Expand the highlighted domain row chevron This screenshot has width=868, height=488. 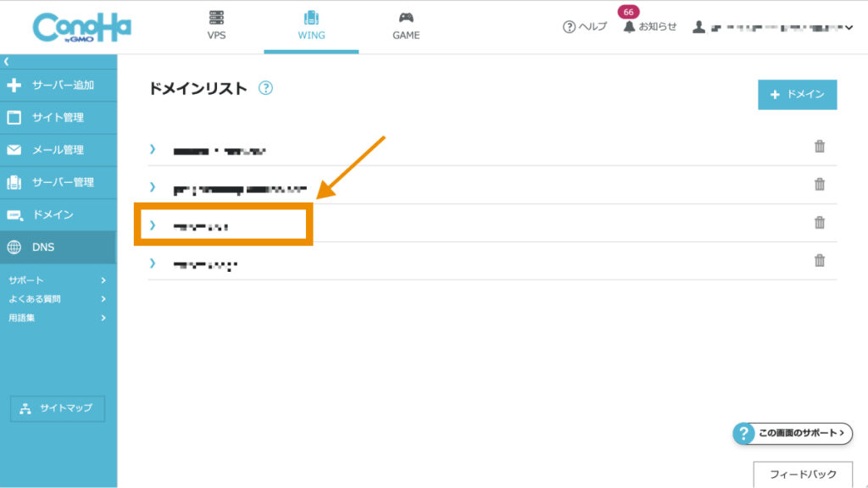point(152,226)
